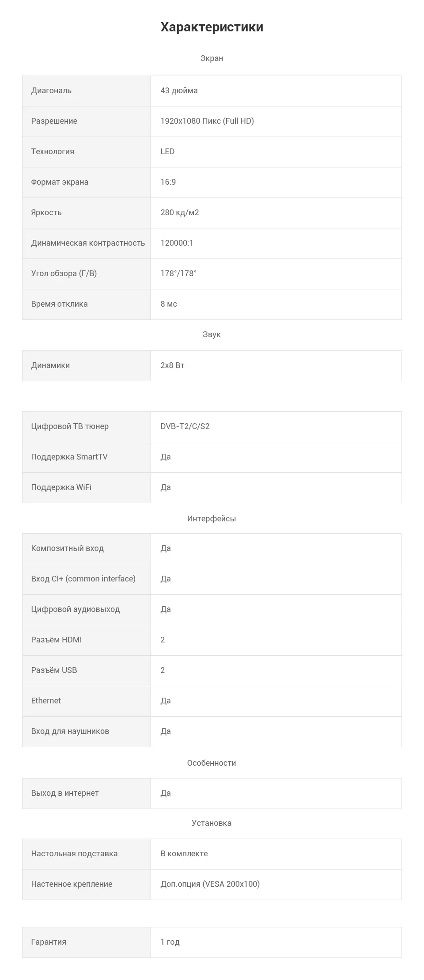Click the Интерфейсы section title

coord(212,519)
